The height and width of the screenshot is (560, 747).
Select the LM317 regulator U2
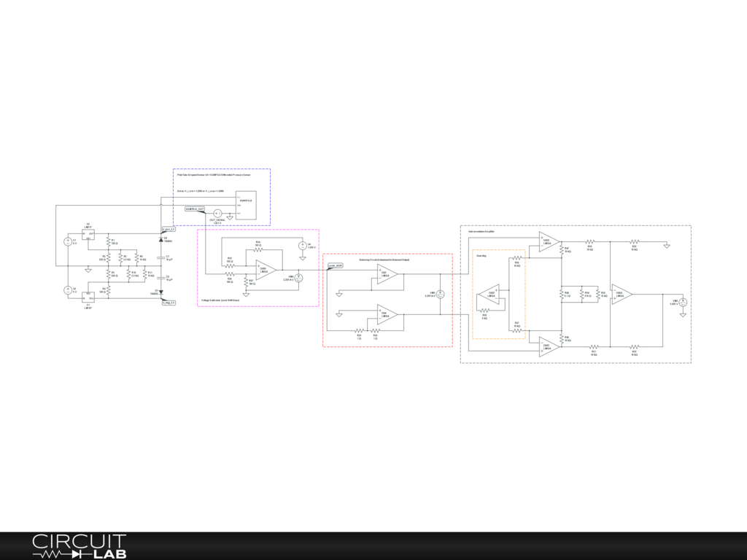88,235
